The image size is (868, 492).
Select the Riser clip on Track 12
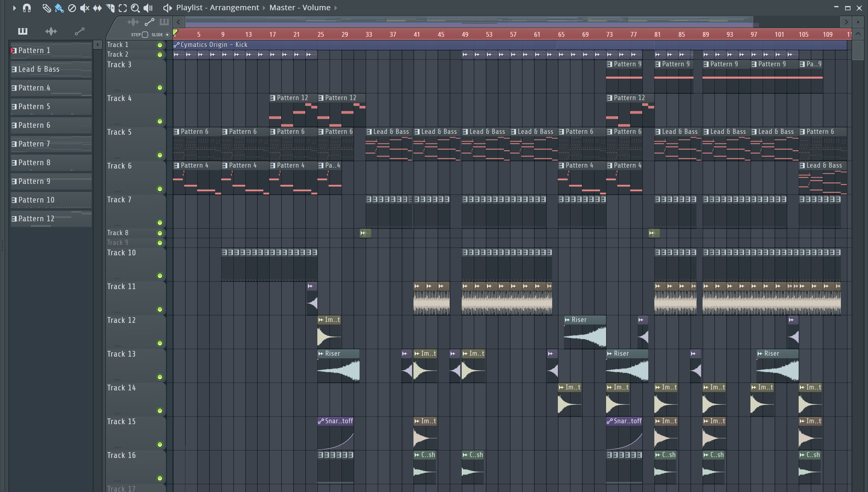click(585, 332)
